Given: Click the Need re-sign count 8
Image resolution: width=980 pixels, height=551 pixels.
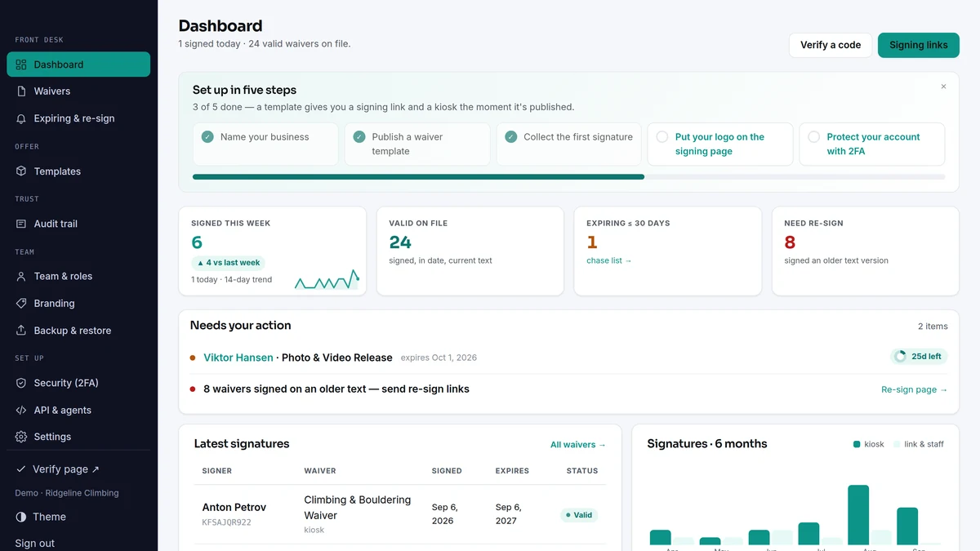Looking at the screenshot, I should (790, 242).
